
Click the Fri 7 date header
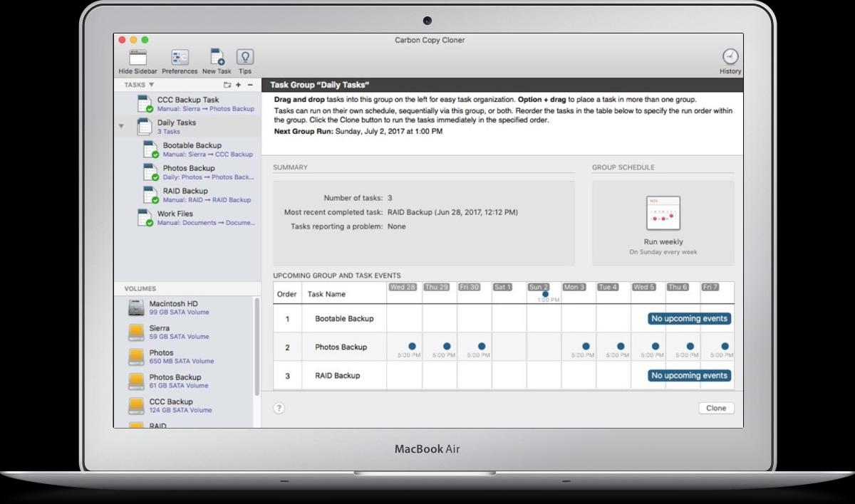(710, 287)
